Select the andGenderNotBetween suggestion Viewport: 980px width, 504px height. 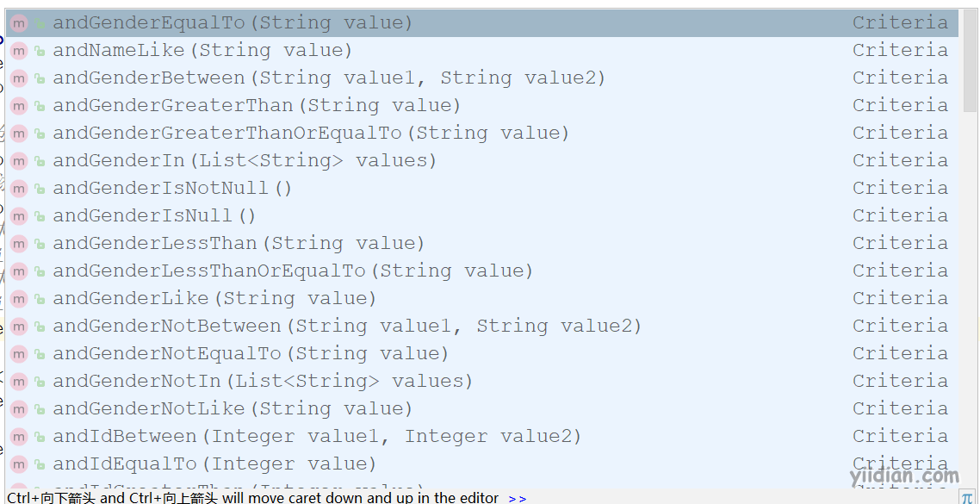482,326
